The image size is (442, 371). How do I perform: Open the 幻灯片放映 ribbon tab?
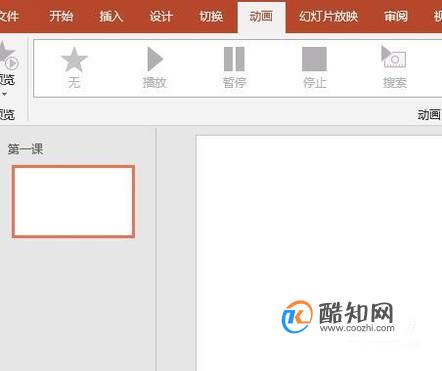click(x=328, y=16)
